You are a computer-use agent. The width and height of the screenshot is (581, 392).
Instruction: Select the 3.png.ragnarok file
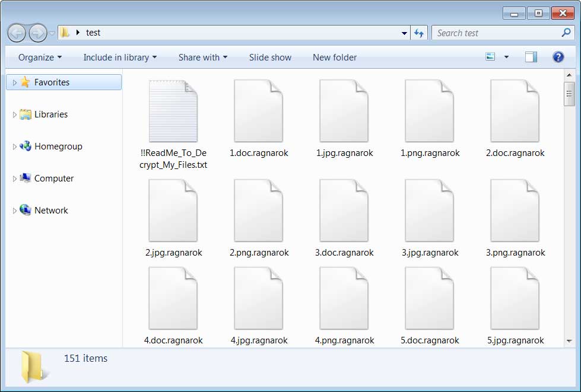tap(515, 209)
